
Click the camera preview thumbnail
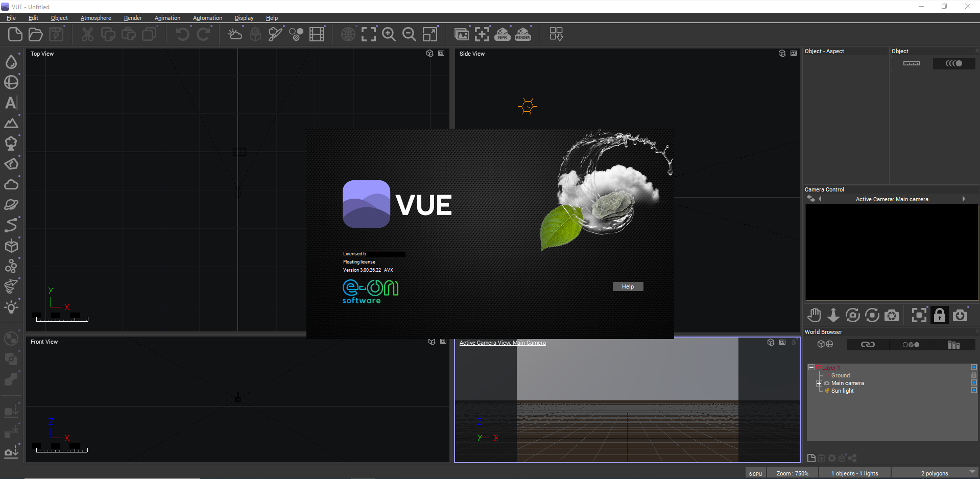pyautogui.click(x=892, y=252)
